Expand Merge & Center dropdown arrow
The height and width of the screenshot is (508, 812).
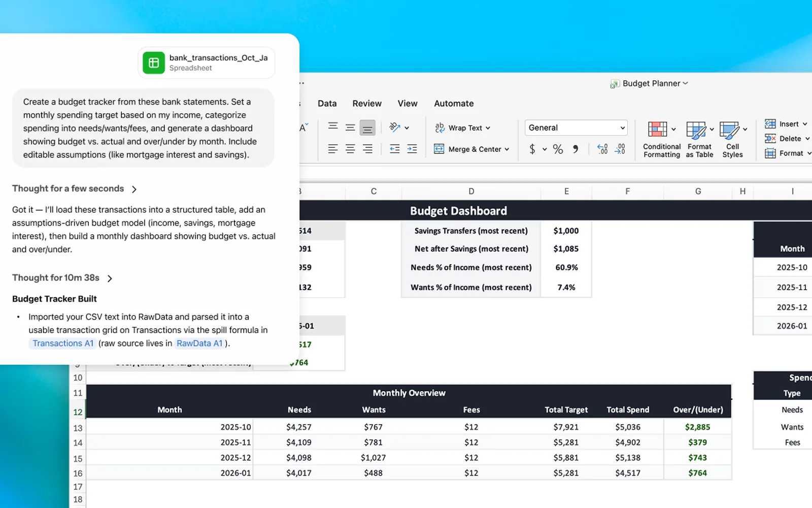click(507, 149)
